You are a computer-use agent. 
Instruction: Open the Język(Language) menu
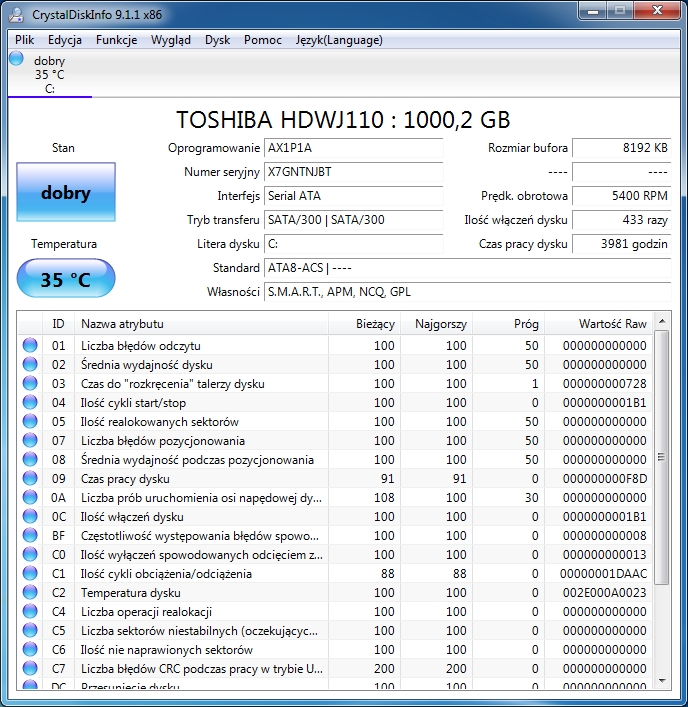click(339, 40)
